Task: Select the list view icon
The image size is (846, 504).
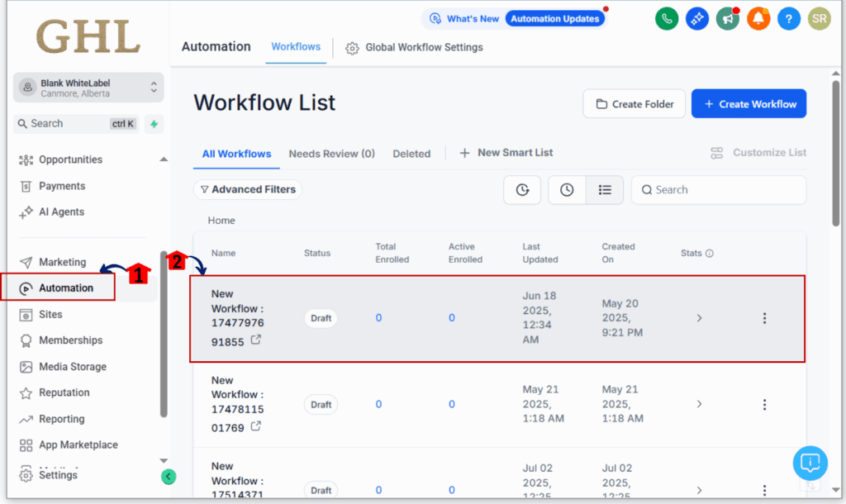Action: pyautogui.click(x=605, y=190)
